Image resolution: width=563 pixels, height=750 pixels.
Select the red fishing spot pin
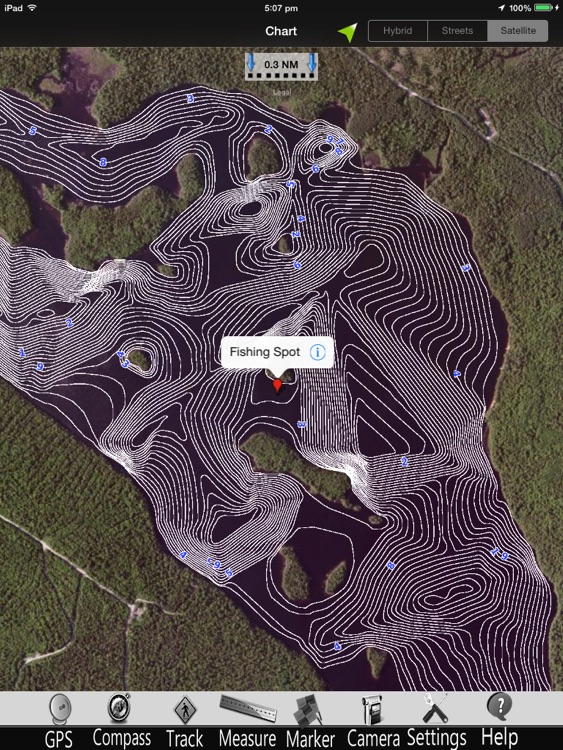277,386
